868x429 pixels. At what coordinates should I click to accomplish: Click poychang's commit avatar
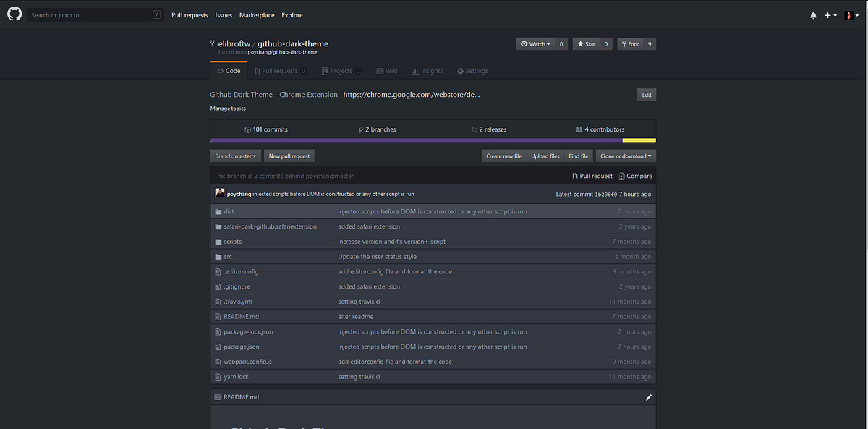pyautogui.click(x=220, y=194)
